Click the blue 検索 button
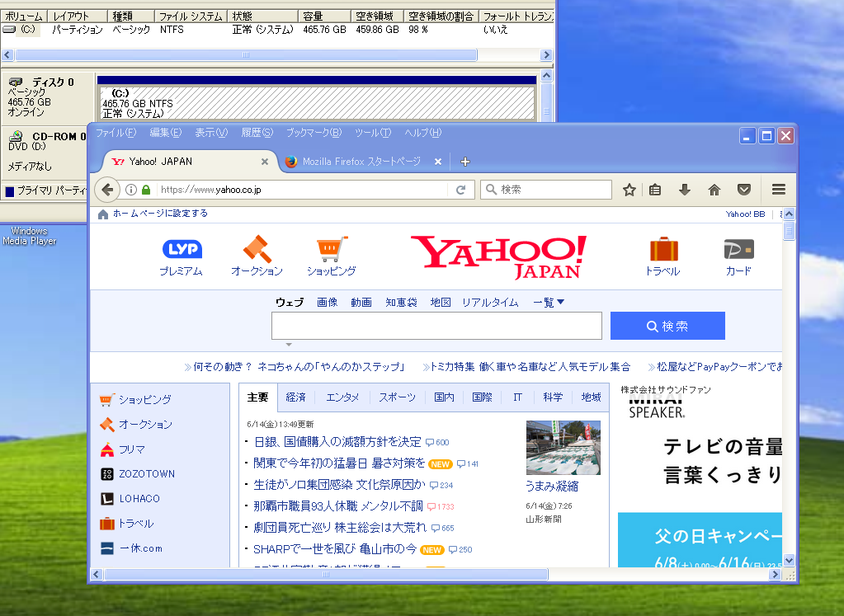This screenshot has height=616, width=844. (x=667, y=326)
